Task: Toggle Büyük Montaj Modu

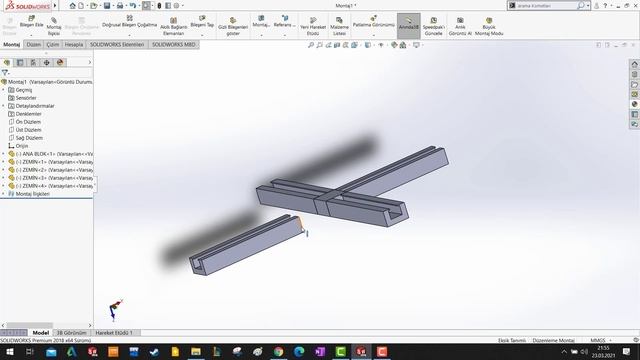Action: [x=489, y=27]
